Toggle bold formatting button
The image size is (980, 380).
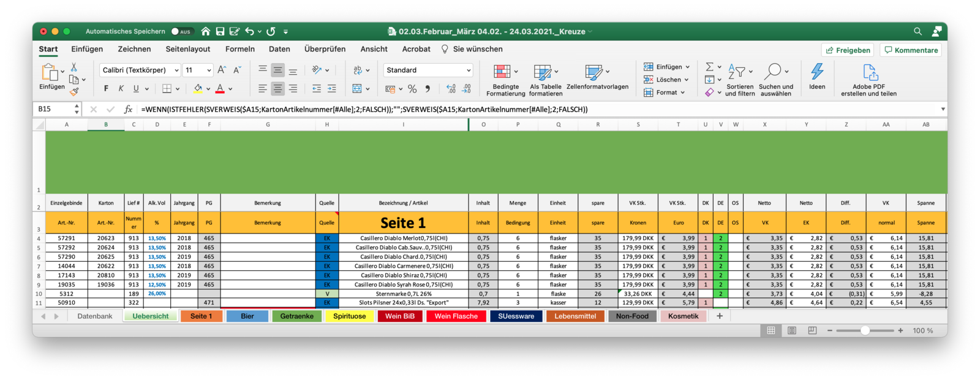click(106, 89)
